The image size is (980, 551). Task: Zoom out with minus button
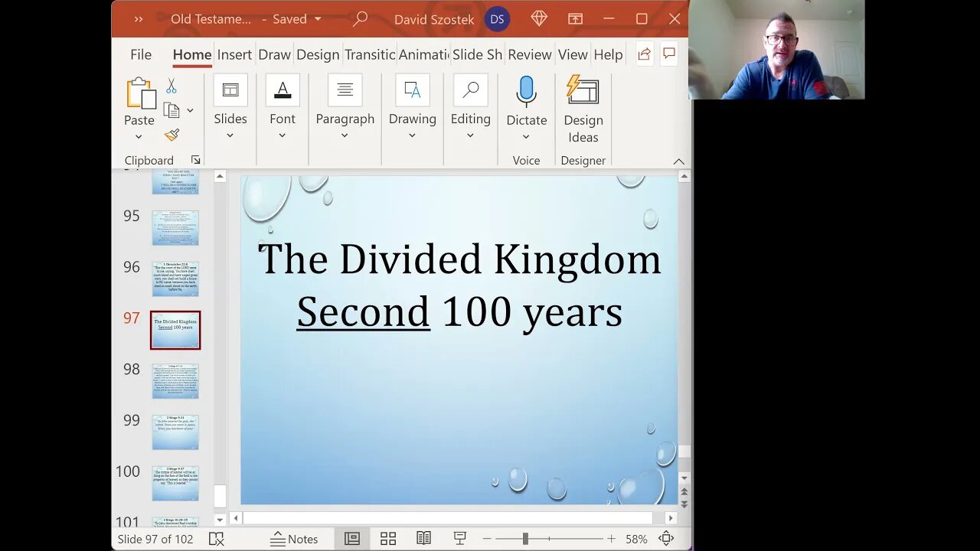pos(487,539)
